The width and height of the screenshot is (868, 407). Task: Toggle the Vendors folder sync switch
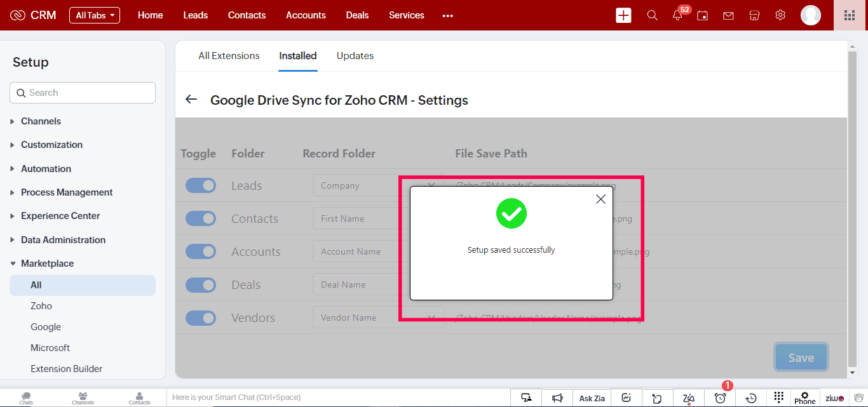point(201,317)
